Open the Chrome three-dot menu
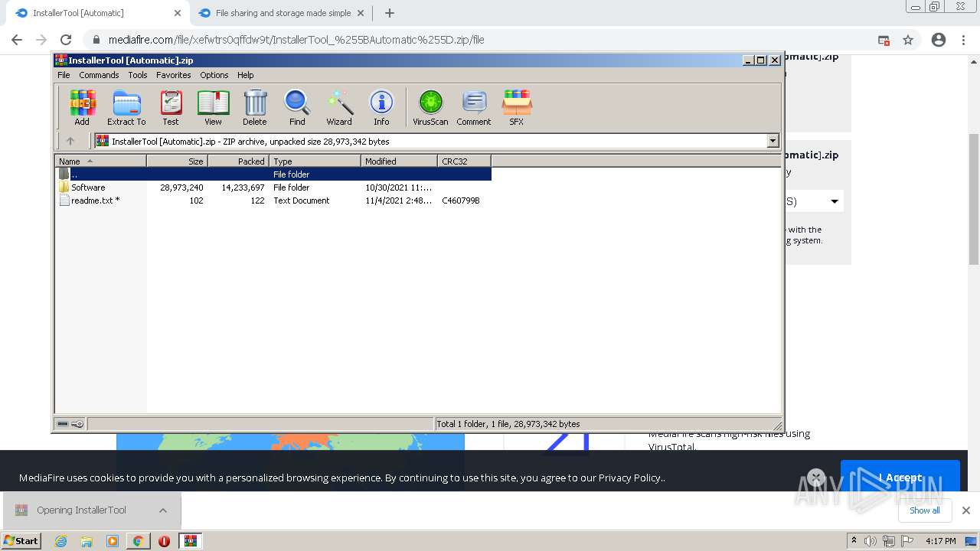The width and height of the screenshot is (980, 551). point(963,40)
